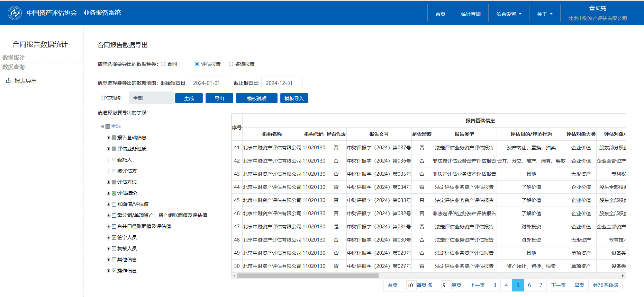The width and height of the screenshot is (644, 297).
Task: Click the scrollbar right arrow under table
Action: coord(623,276)
